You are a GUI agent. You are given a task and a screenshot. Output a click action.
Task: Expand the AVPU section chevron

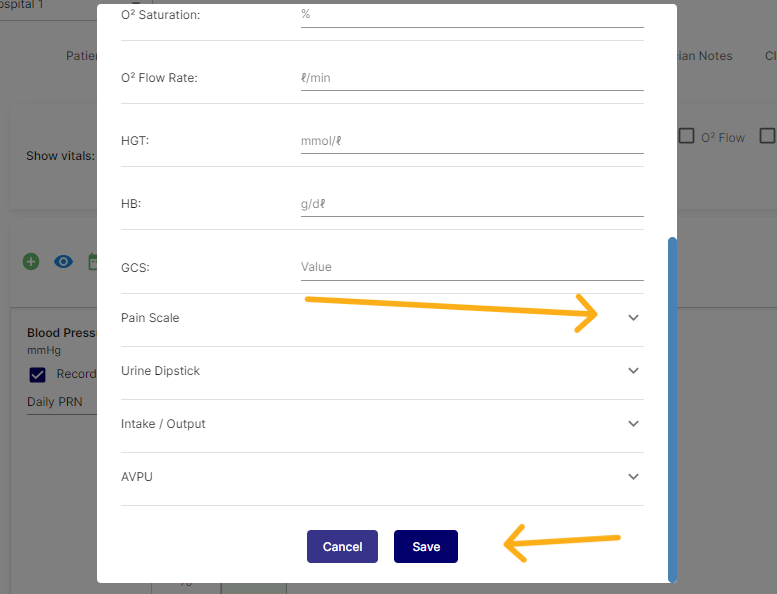(633, 477)
